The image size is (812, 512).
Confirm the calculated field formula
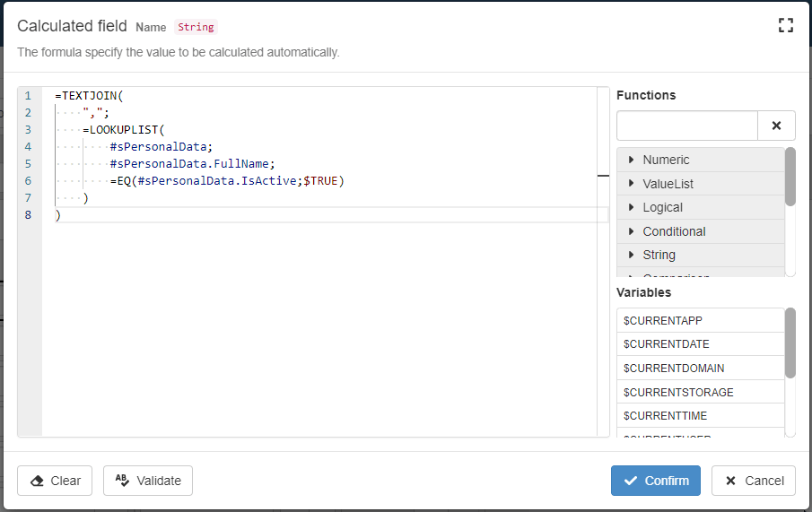656,481
